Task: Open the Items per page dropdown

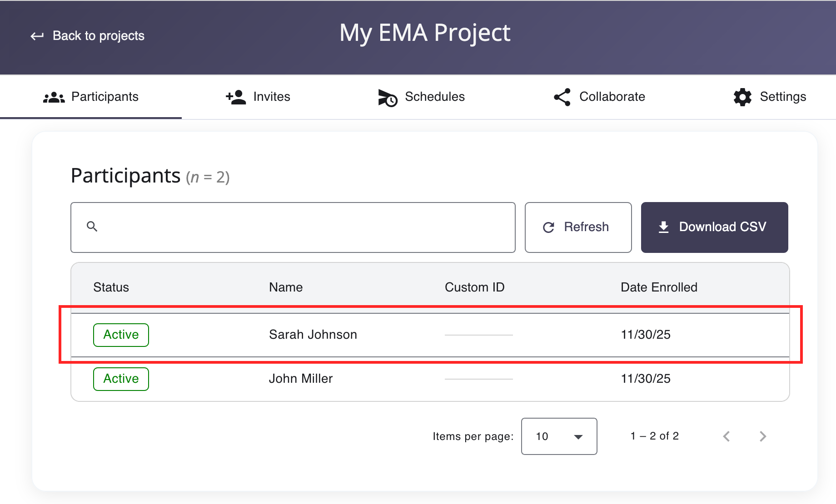Action: pyautogui.click(x=559, y=436)
